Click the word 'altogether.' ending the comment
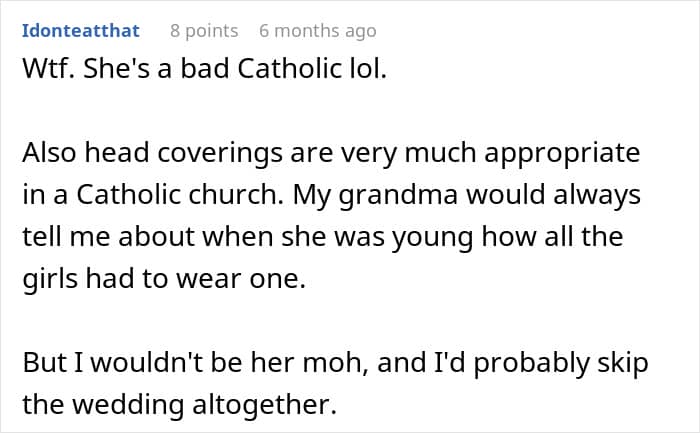This screenshot has width=700, height=433. coord(265,404)
